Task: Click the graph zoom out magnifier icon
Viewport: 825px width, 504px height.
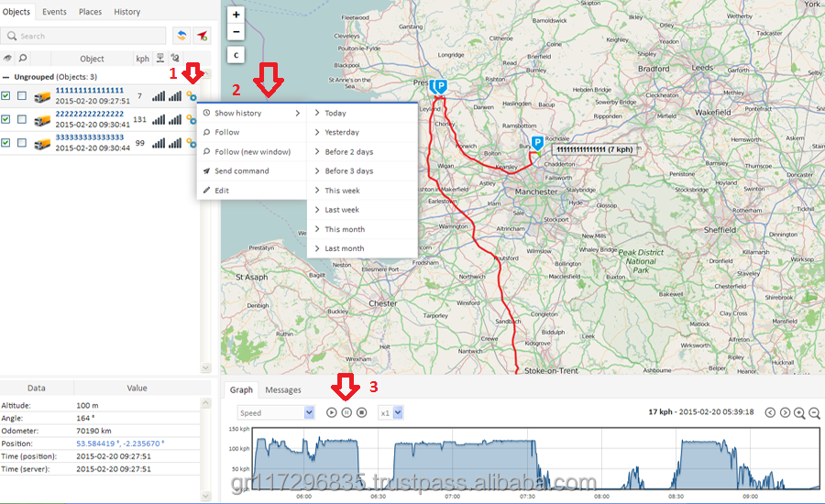Action: tap(815, 413)
